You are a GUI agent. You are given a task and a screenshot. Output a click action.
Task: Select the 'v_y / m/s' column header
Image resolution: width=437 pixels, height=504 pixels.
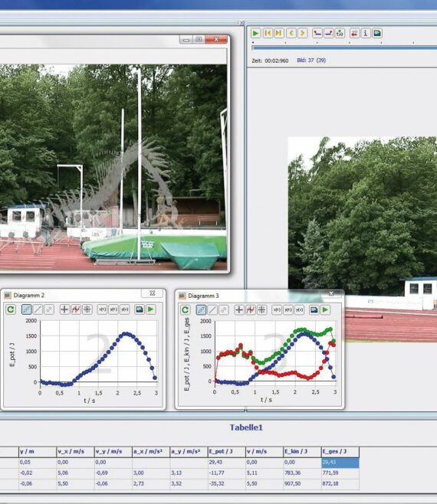point(113,452)
